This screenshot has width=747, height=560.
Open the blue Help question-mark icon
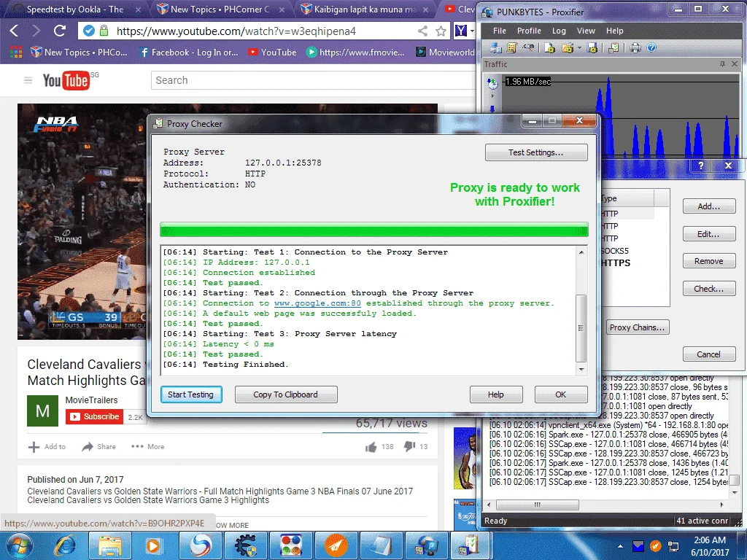(651, 47)
